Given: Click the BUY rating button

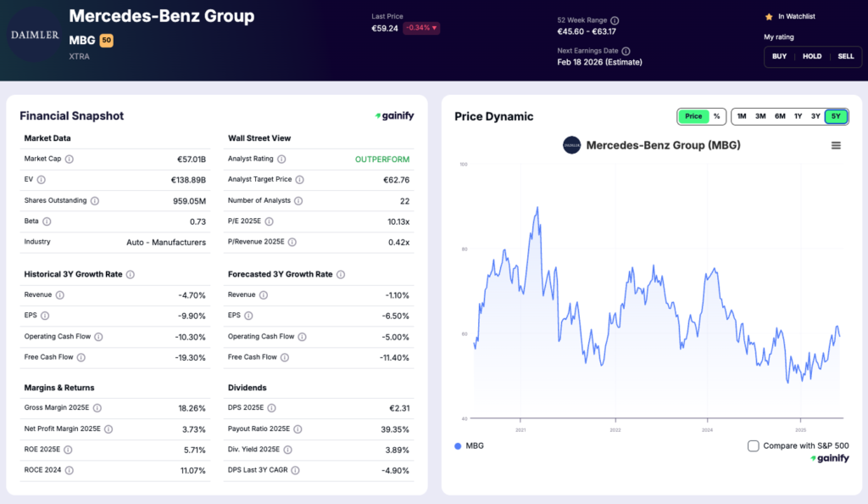Looking at the screenshot, I should tap(778, 56).
